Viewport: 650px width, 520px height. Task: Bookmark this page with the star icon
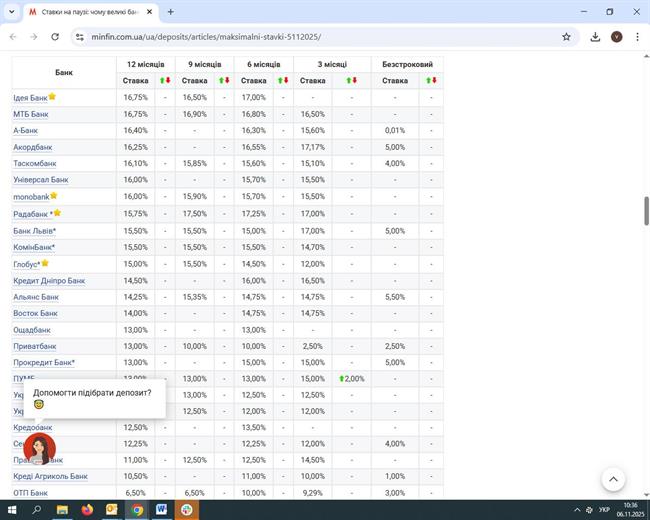pos(566,37)
